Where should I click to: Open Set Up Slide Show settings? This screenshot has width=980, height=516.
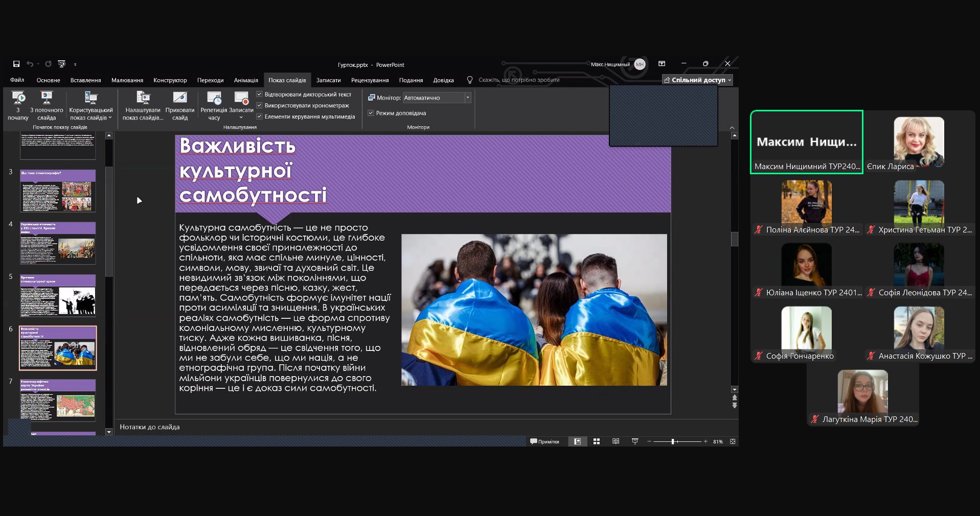tap(143, 98)
